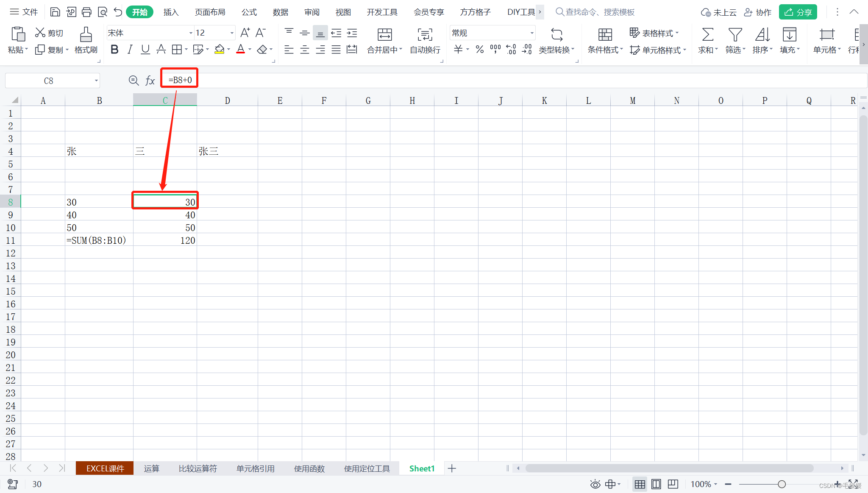Click the Print Preview icon

click(102, 12)
